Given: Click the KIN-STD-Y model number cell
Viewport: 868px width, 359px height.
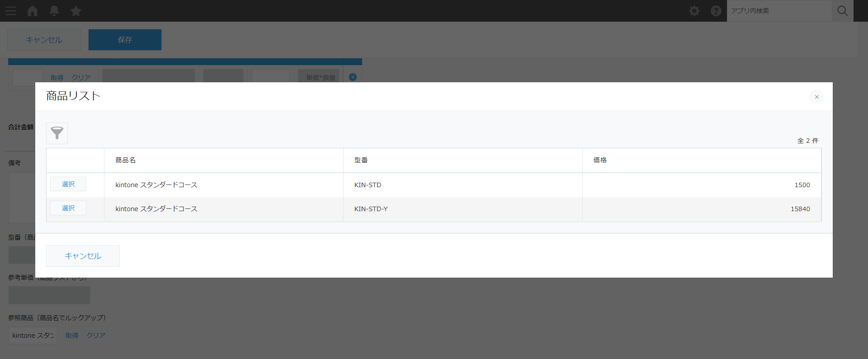Looking at the screenshot, I should pos(463,209).
